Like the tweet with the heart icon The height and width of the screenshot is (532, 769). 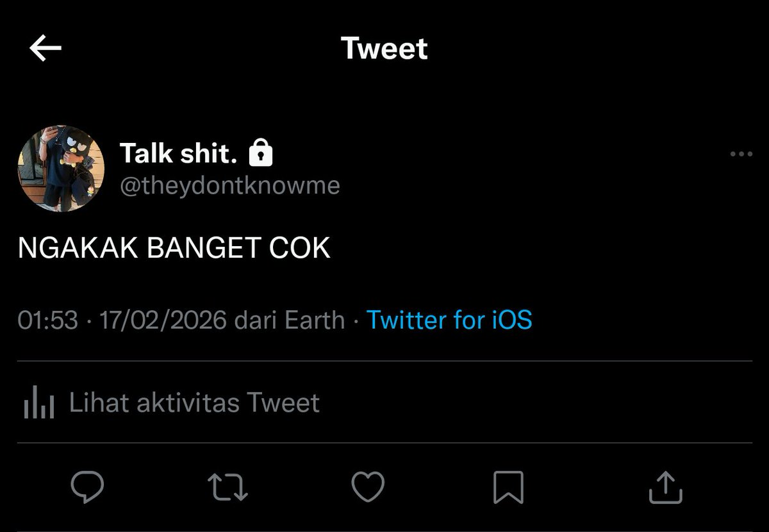click(368, 488)
